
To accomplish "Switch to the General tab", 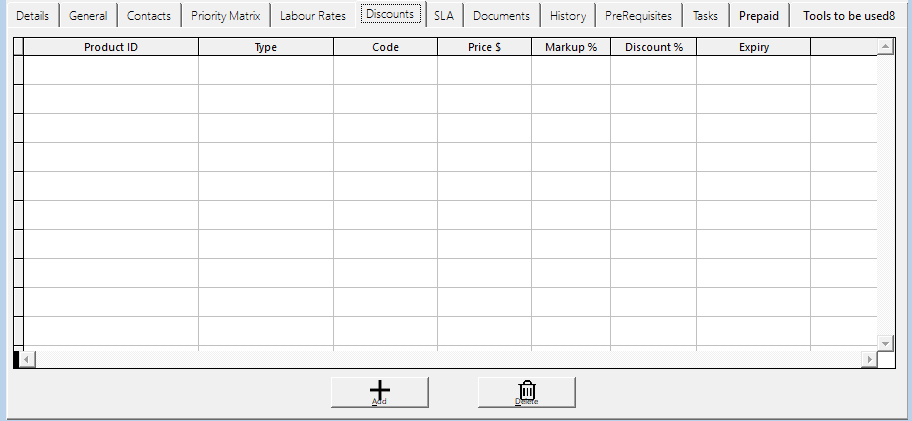I will tap(88, 16).
